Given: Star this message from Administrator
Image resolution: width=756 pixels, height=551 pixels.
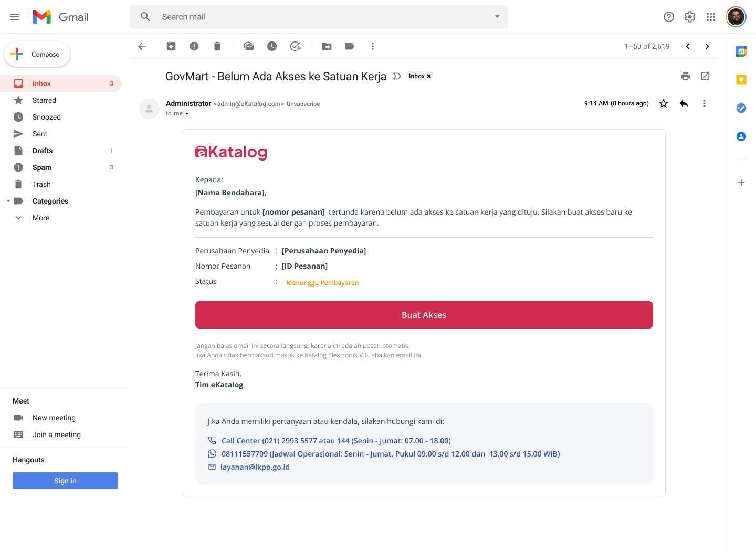Looking at the screenshot, I should tap(664, 103).
